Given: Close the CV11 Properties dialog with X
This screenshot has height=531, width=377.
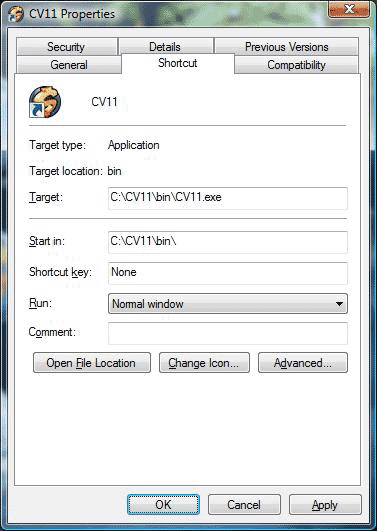Looking at the screenshot, I should pyautogui.click(x=349, y=9).
